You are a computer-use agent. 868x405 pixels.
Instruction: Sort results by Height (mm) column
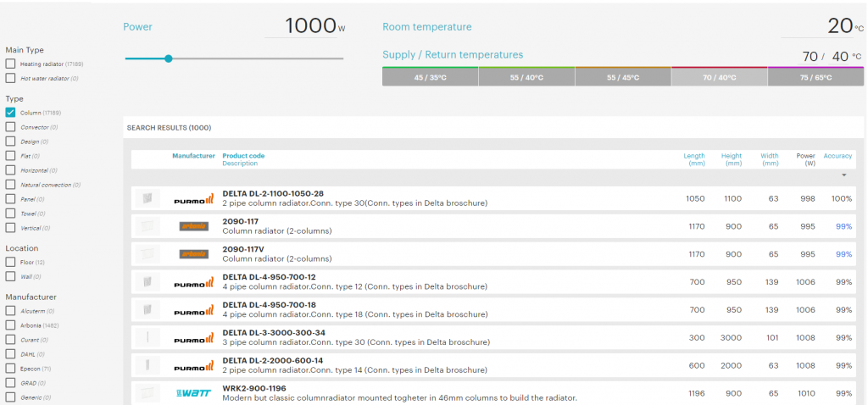click(732, 159)
